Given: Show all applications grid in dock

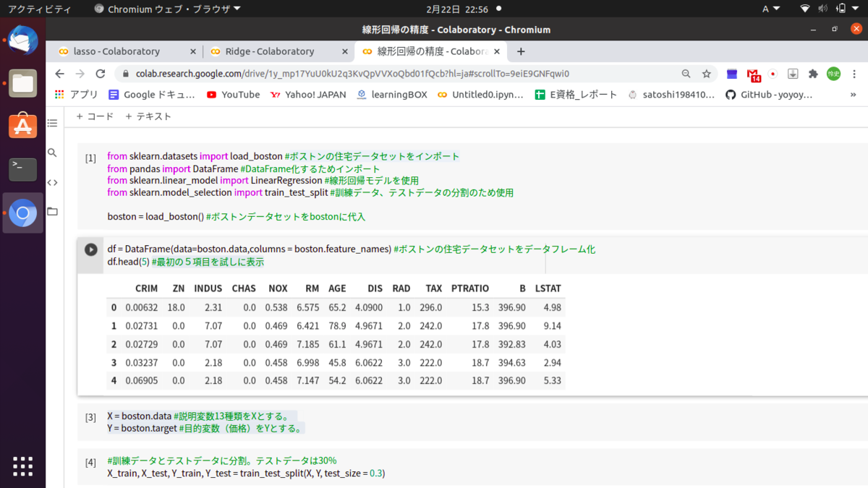Looking at the screenshot, I should point(22,466).
